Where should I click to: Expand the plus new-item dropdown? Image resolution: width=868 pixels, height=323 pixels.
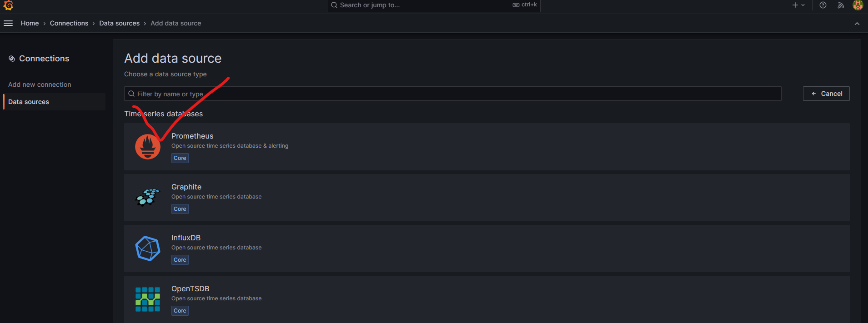(x=798, y=5)
